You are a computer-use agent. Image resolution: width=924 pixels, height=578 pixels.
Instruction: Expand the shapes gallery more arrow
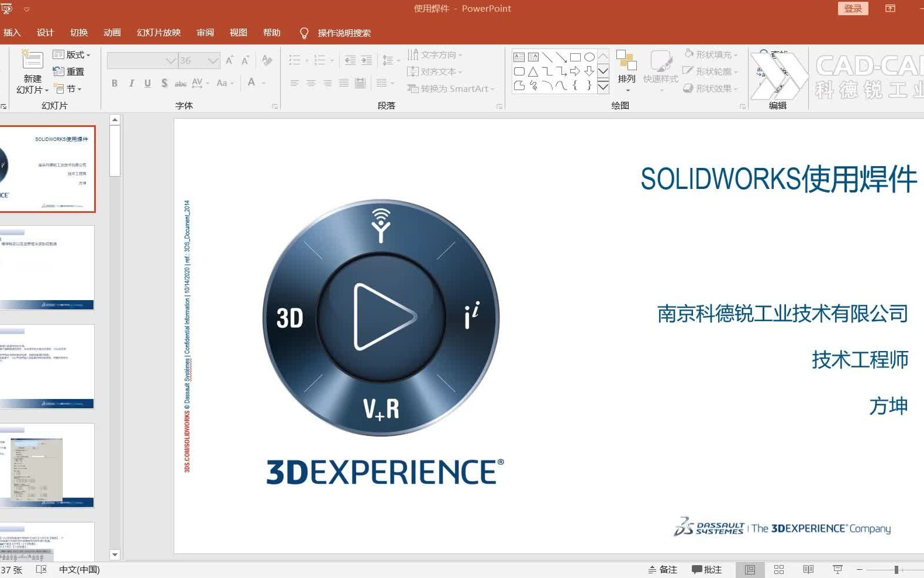pos(603,86)
